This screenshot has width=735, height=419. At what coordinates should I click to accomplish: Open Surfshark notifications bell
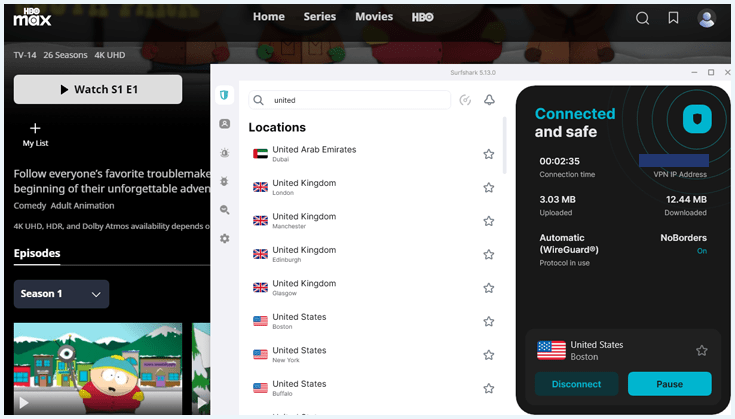click(x=489, y=100)
